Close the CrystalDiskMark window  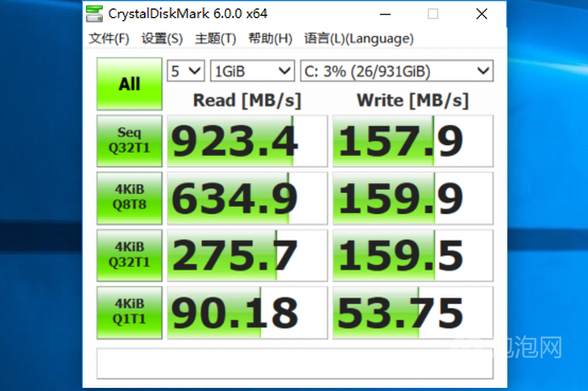point(482,14)
